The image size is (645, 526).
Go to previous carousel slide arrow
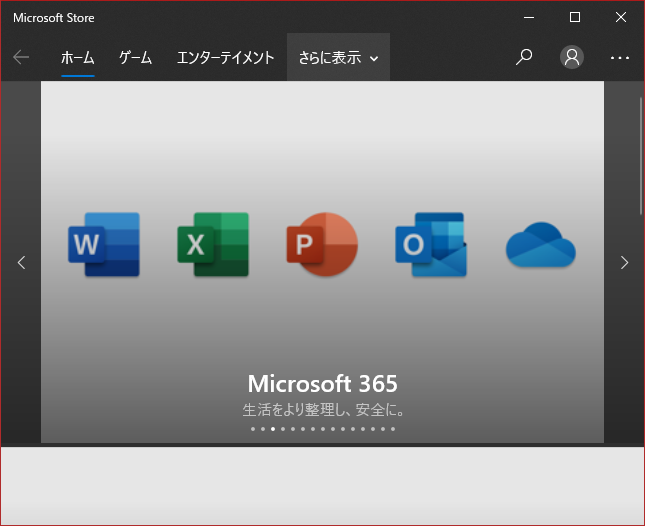coord(21,262)
